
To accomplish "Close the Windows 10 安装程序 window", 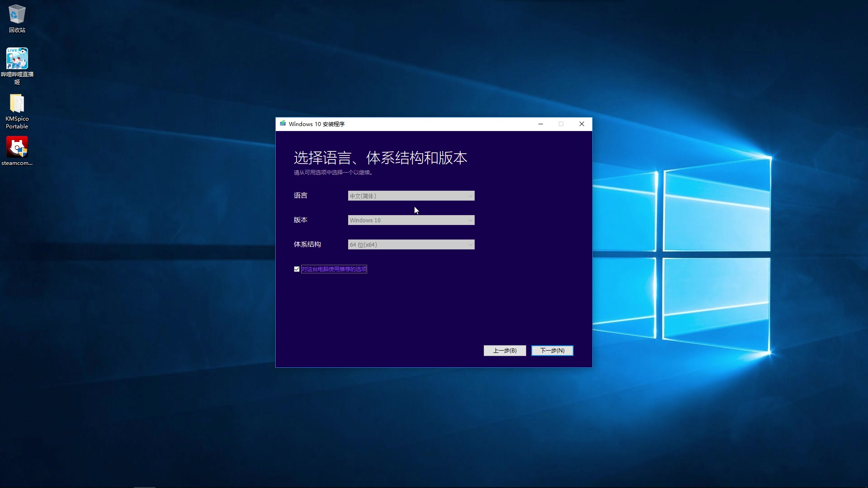I will click(582, 124).
